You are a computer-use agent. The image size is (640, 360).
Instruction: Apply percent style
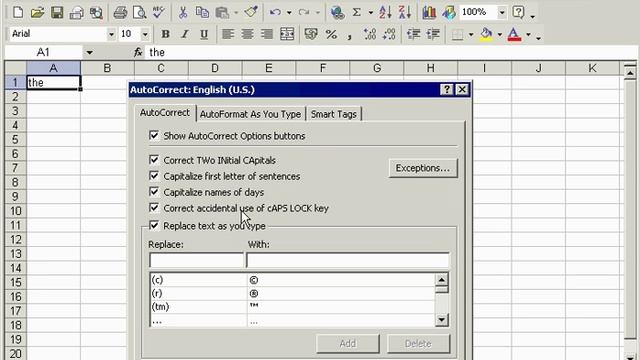point(331,34)
